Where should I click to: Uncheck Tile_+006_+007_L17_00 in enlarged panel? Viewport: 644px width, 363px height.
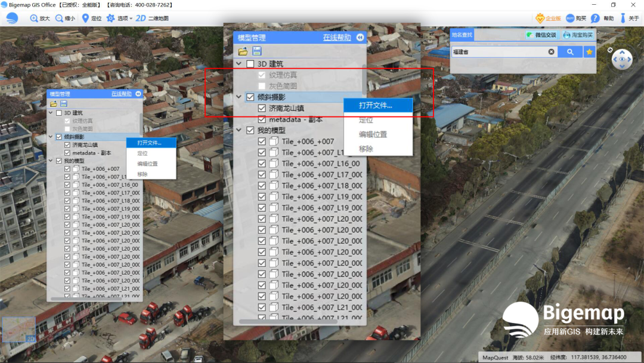click(262, 175)
